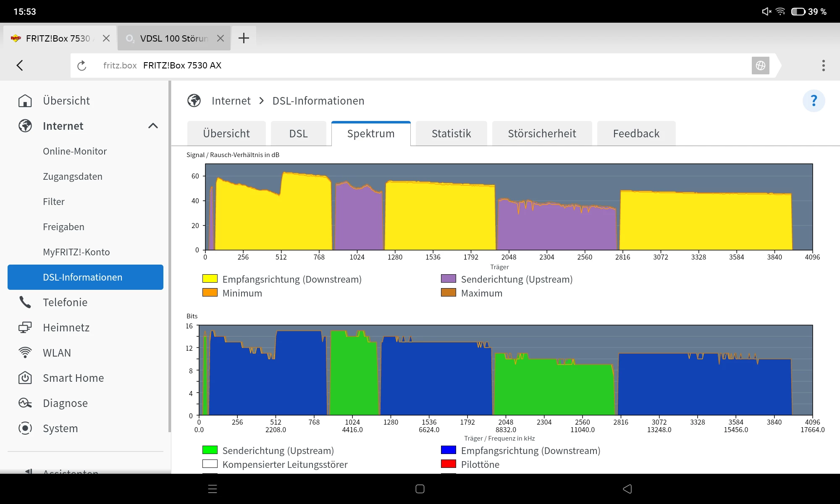The width and height of the screenshot is (840, 504).
Task: Collapse the Internet menu chevron
Action: point(153,126)
